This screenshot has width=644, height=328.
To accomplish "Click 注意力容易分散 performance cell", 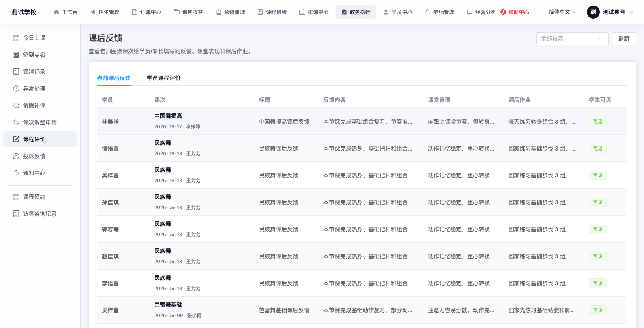I will (x=461, y=310).
